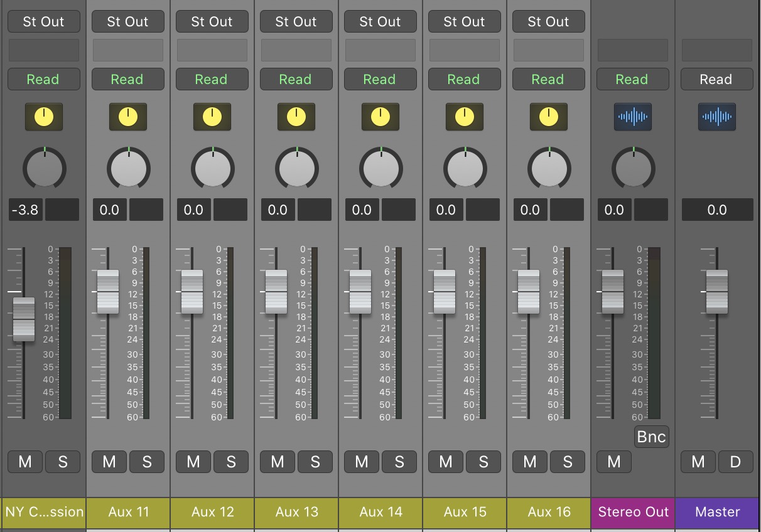
Task: Mute the Stereo Out channel
Action: click(x=613, y=462)
